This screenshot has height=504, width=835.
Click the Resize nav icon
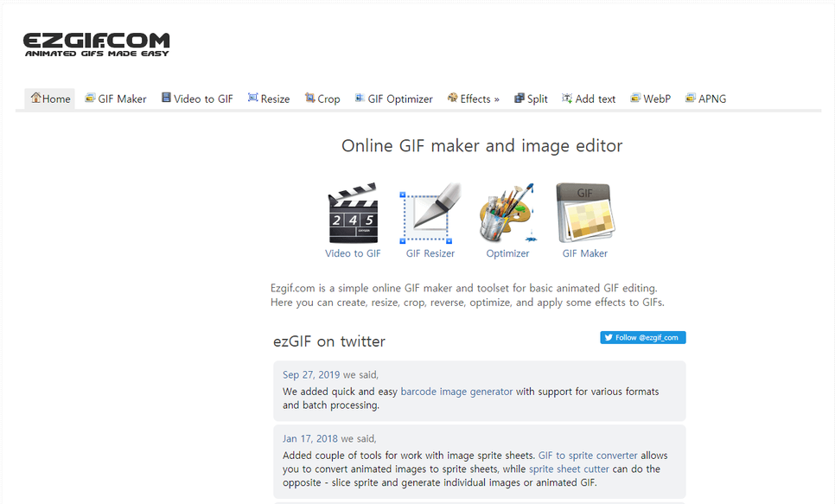coord(253,98)
